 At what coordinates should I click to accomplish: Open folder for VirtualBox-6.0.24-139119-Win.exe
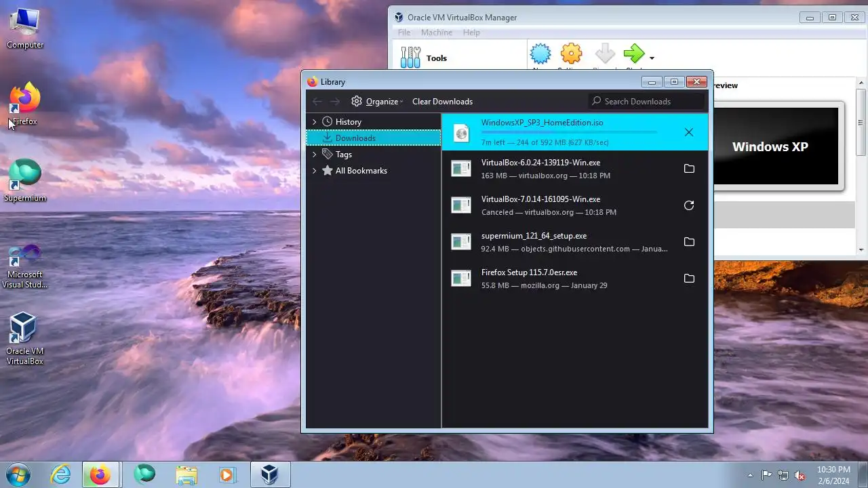point(689,169)
